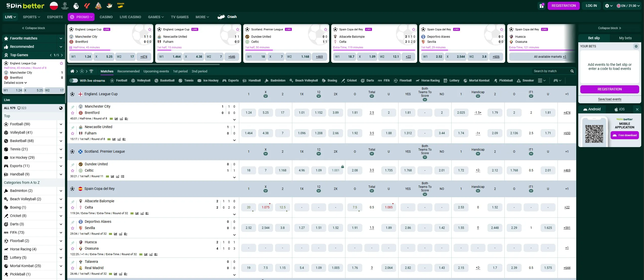Select the Upcoming events tab

pos(156,71)
